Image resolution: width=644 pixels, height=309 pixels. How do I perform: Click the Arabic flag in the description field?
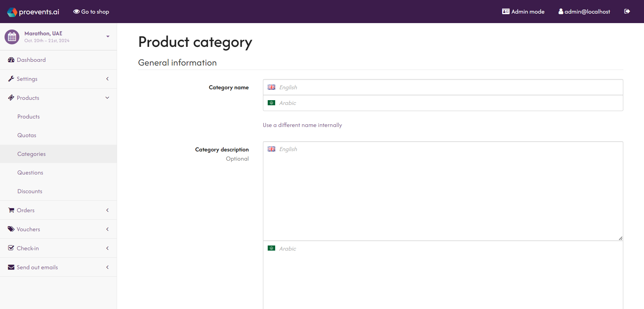tap(271, 248)
